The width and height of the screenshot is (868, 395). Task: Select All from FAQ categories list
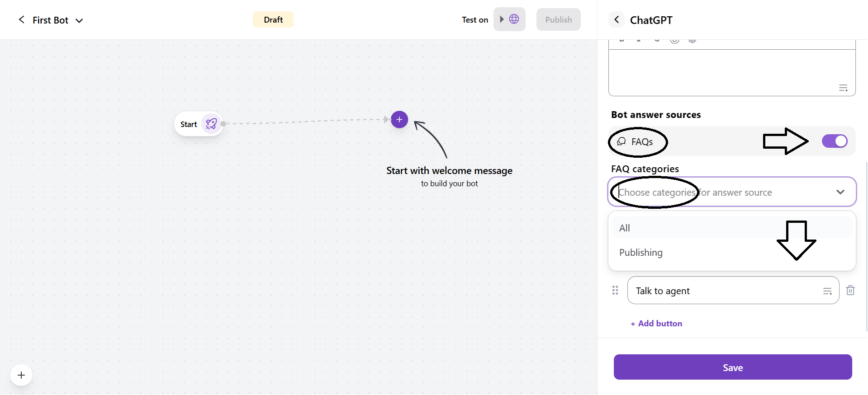coord(625,228)
